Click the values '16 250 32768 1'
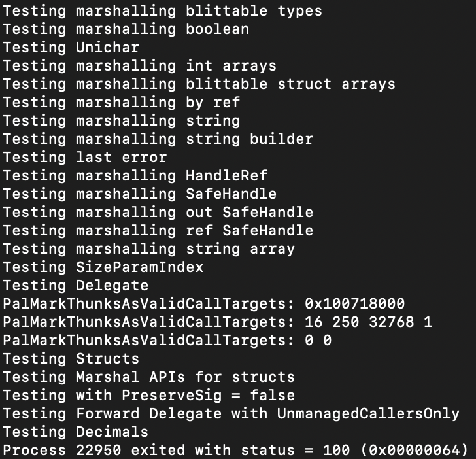 [x=368, y=322]
